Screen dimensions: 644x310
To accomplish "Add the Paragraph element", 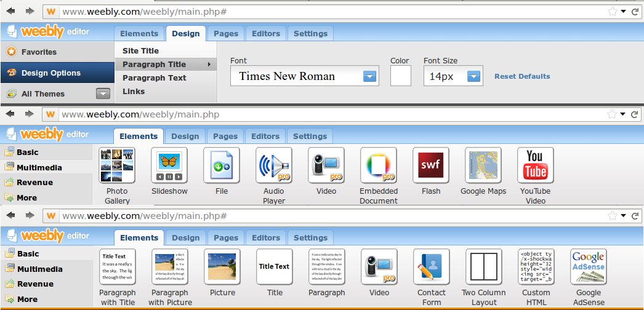I will click(327, 266).
